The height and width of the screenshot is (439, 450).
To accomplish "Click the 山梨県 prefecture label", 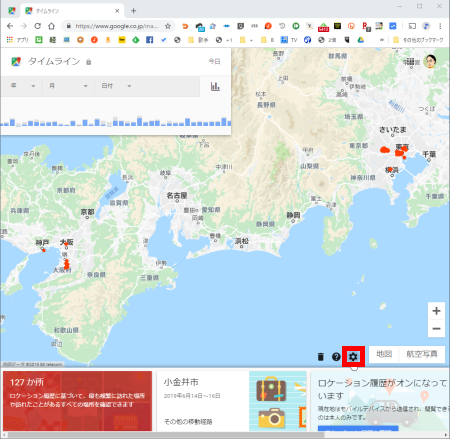I will pyautogui.click(x=310, y=166).
